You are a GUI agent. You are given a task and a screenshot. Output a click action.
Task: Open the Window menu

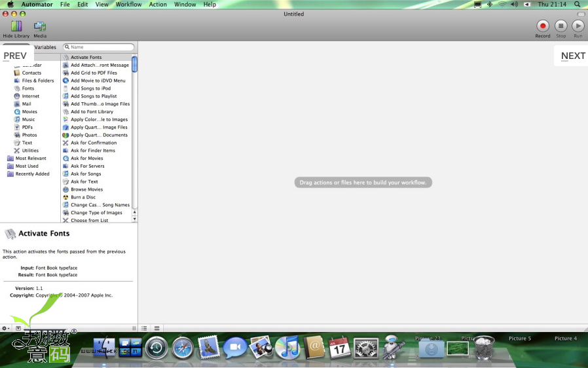click(x=185, y=5)
